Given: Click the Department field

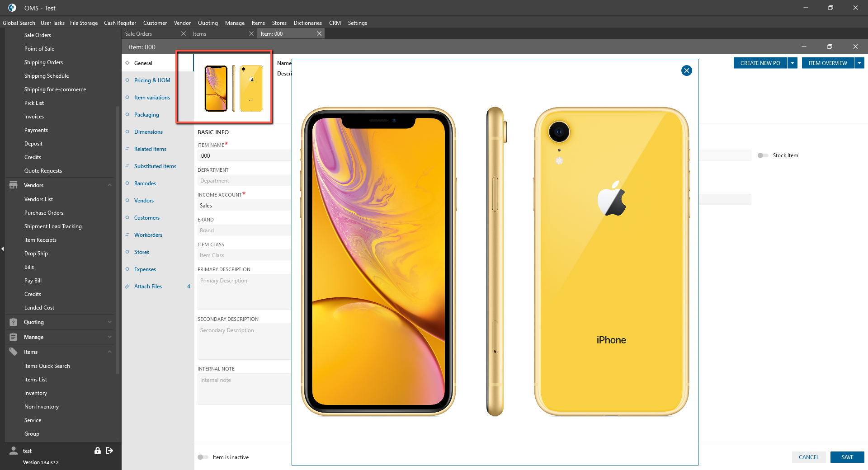Looking at the screenshot, I should pos(244,180).
